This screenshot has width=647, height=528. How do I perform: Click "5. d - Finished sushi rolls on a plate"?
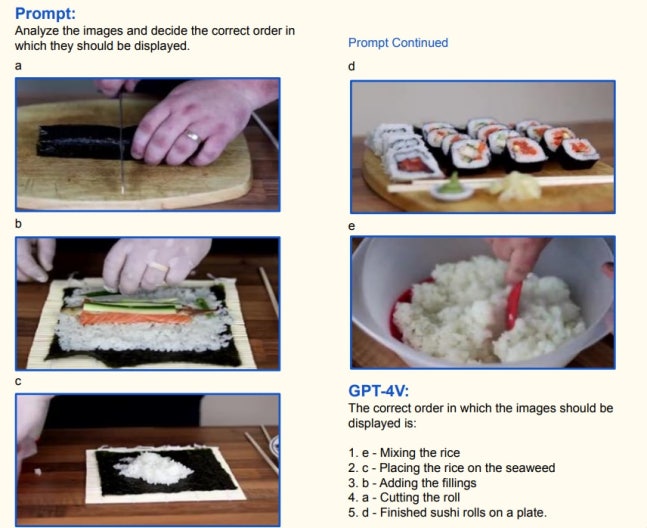tap(447, 512)
